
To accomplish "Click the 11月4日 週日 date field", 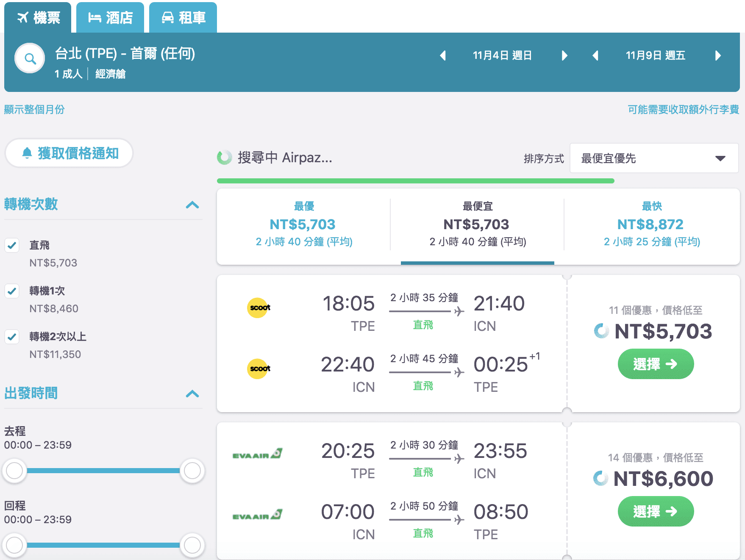I will pos(503,55).
